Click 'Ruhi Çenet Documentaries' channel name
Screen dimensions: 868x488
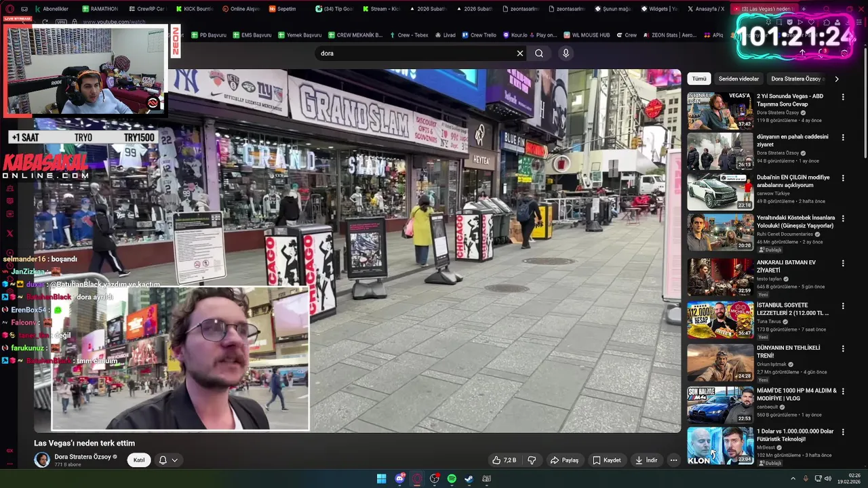pyautogui.click(x=785, y=235)
